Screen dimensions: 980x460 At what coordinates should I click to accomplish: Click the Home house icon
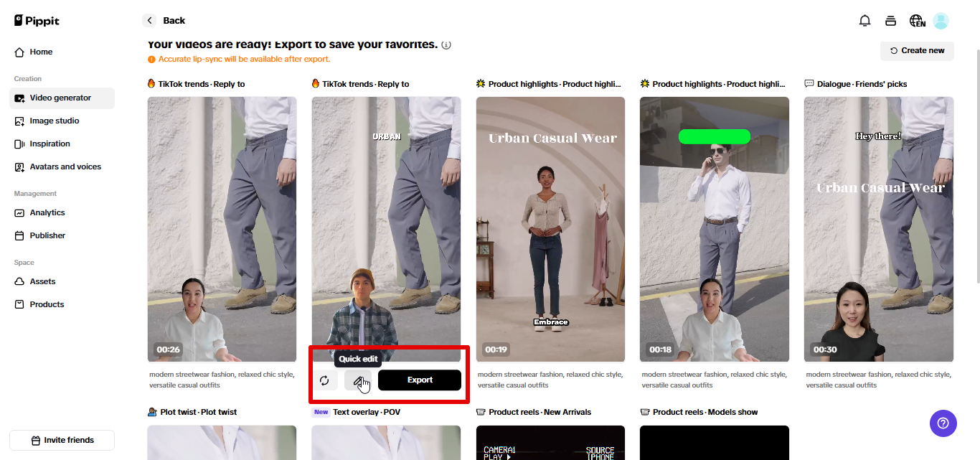point(19,52)
